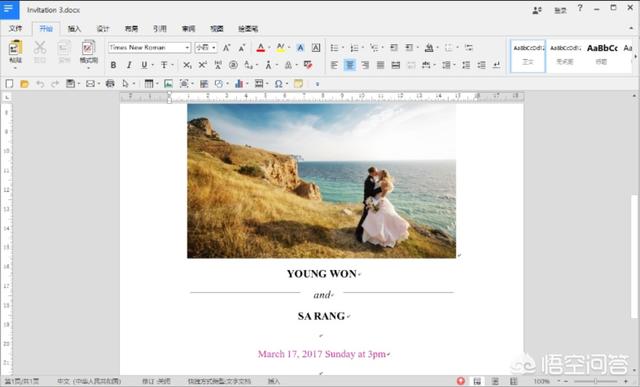Toggle bold formatting
The width and height of the screenshot is (640, 387).
click(113, 65)
